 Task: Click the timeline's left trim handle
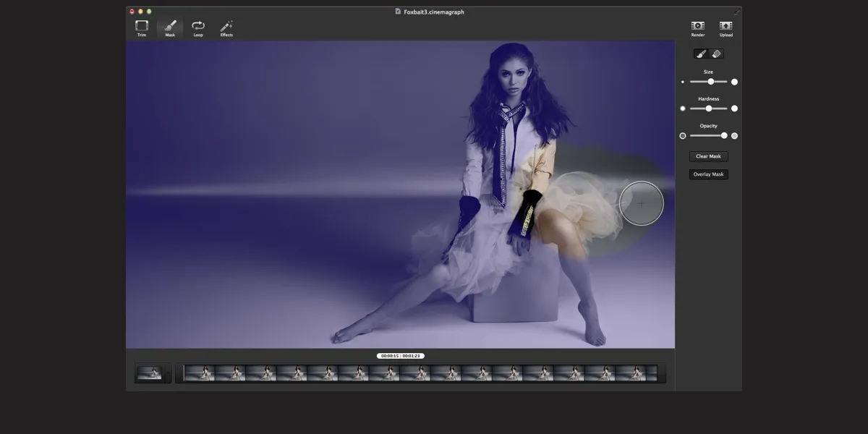(180, 373)
